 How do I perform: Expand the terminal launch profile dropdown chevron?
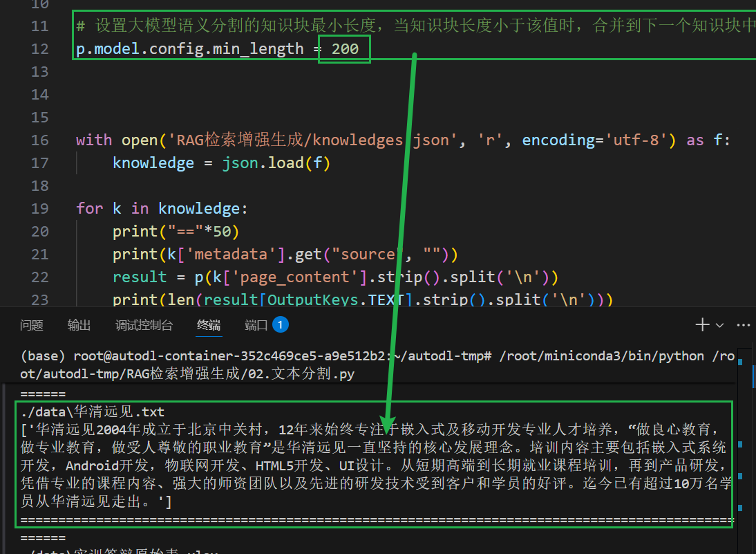pyautogui.click(x=719, y=325)
